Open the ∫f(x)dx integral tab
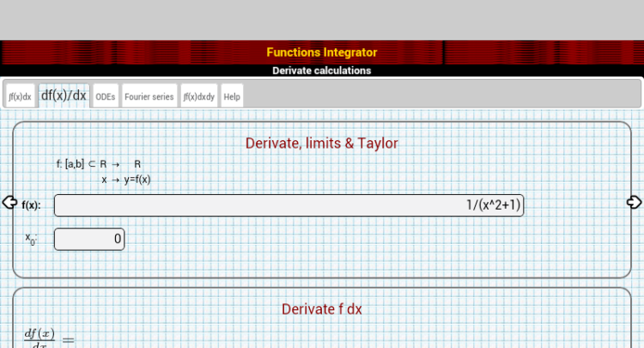 [20, 96]
